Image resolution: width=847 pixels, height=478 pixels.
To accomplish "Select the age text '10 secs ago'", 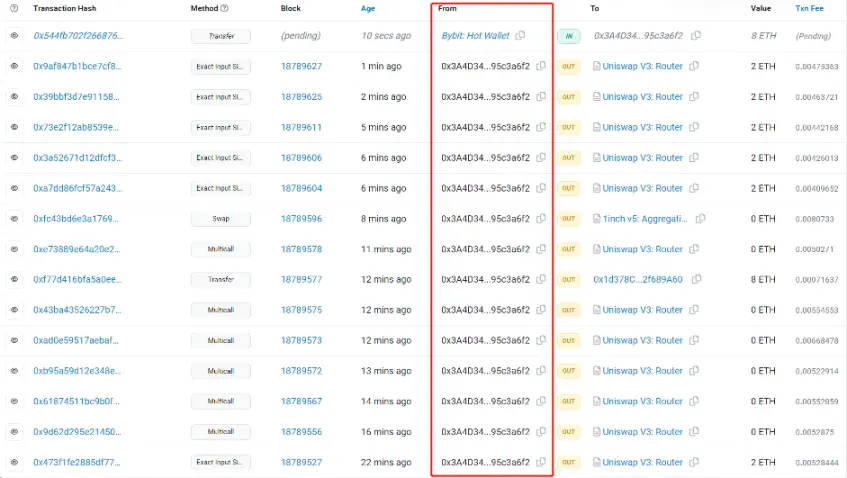I will [x=386, y=36].
